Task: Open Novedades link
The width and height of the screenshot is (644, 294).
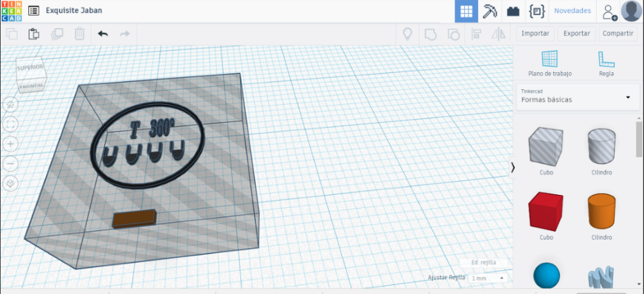Action: [x=572, y=11]
